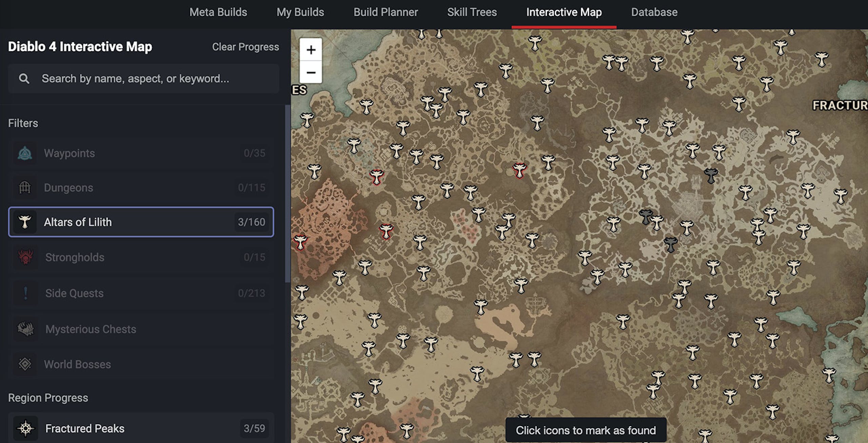
Task: Click the Fractured Peaks region icon
Action: point(25,428)
